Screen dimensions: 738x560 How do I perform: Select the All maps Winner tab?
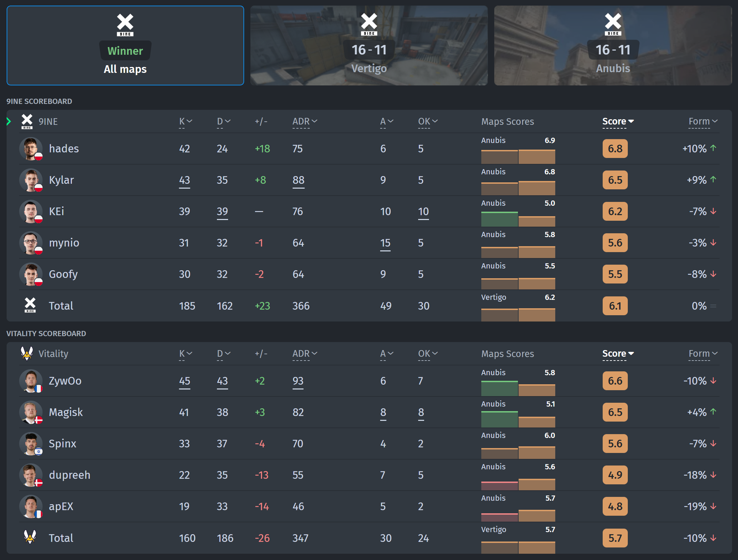tap(125, 45)
